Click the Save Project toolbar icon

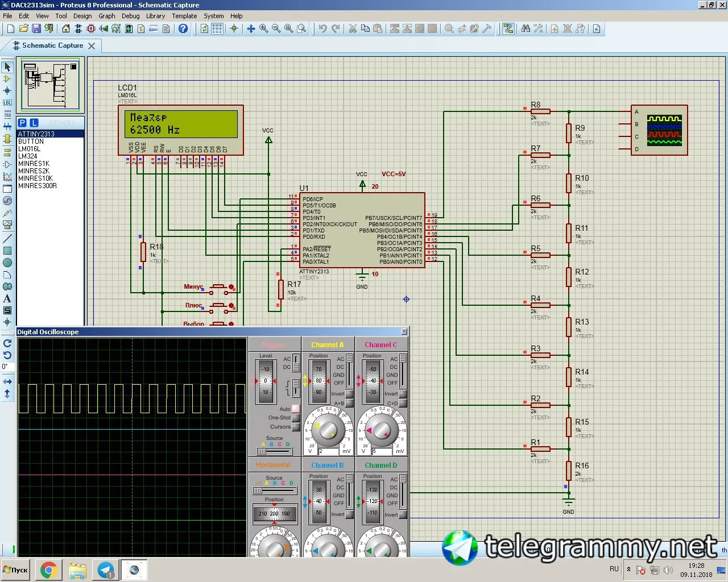pyautogui.click(x=36, y=28)
